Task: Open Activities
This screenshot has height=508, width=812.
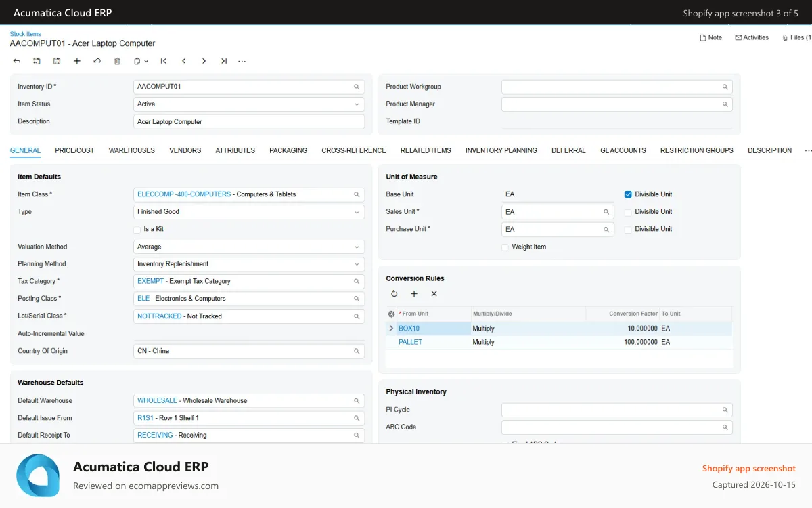Action: point(752,37)
